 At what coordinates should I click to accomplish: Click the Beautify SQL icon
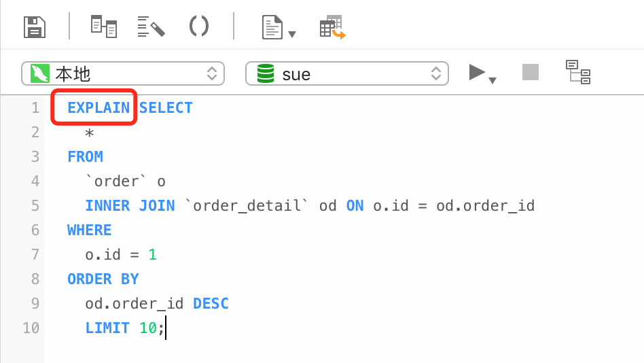pyautogui.click(x=151, y=27)
